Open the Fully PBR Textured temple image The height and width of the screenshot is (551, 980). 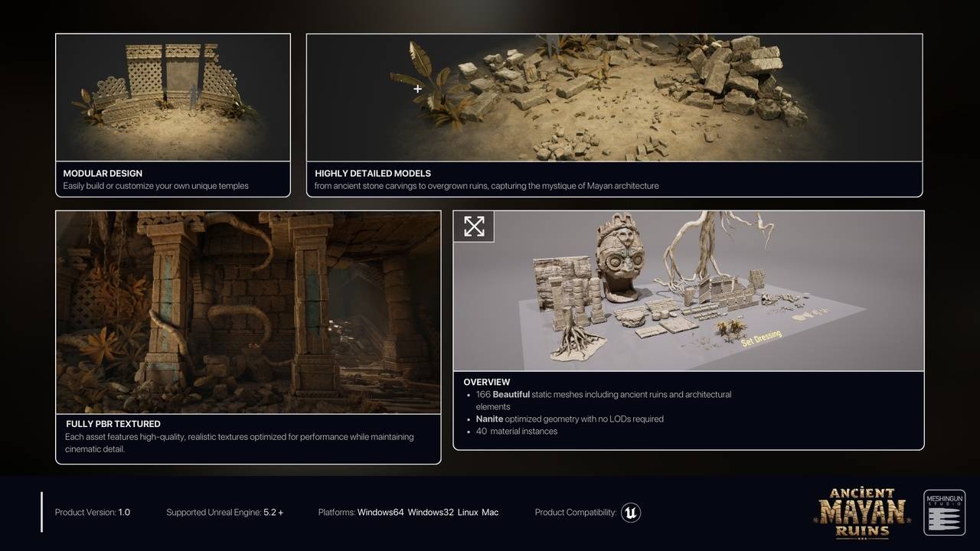click(248, 312)
